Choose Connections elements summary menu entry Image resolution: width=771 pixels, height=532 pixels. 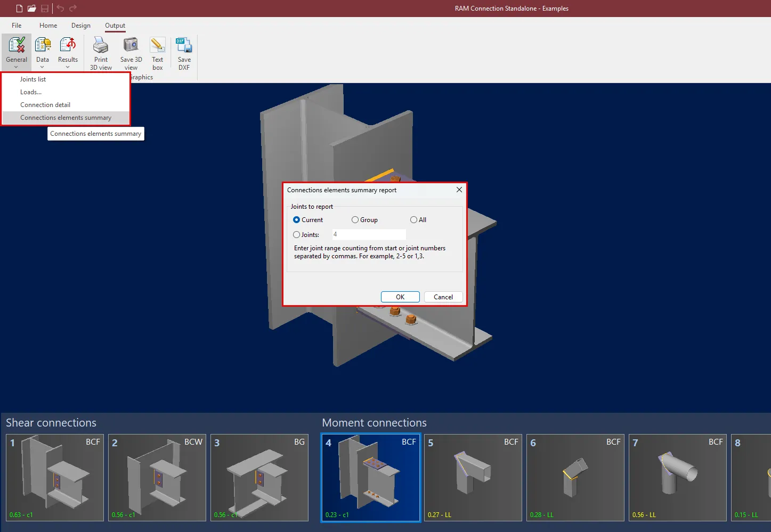click(66, 118)
